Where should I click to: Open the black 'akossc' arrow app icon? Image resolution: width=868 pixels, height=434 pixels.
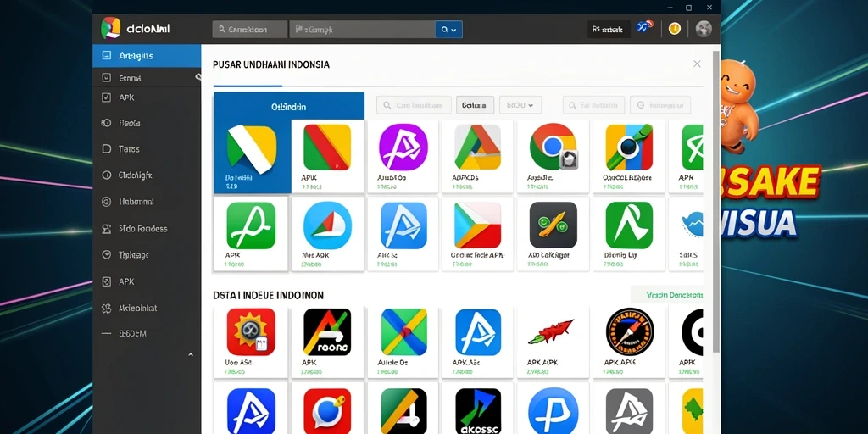[x=478, y=411]
